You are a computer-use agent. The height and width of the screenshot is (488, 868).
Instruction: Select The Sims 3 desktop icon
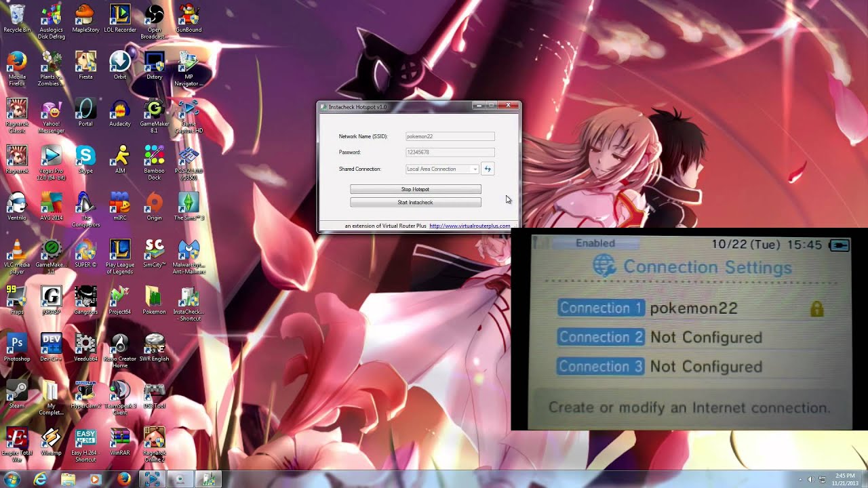click(189, 206)
